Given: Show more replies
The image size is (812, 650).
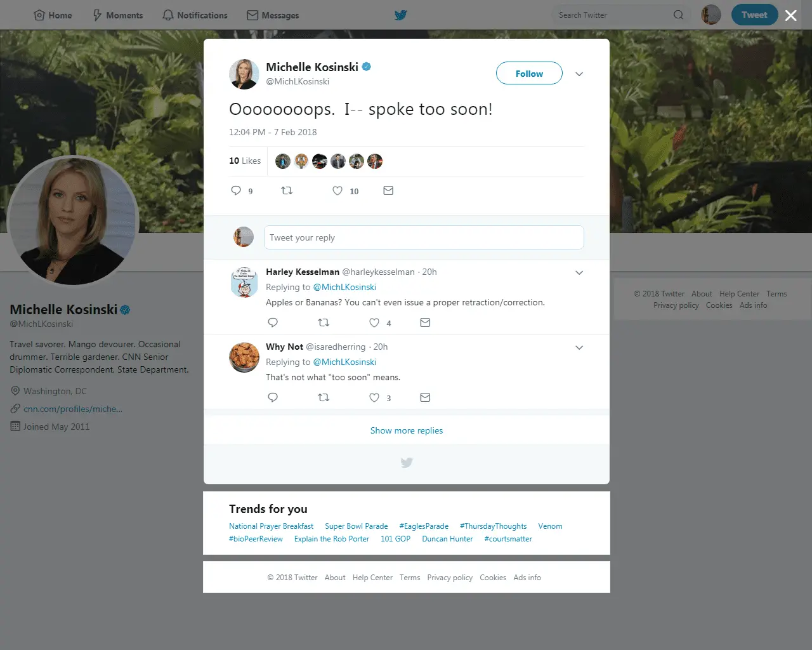Looking at the screenshot, I should [407, 430].
